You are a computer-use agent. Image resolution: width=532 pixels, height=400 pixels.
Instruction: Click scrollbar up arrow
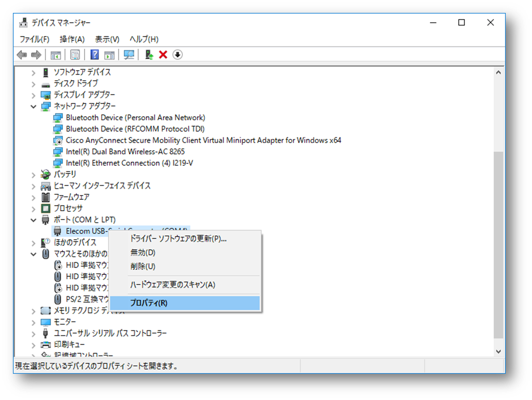coord(498,73)
